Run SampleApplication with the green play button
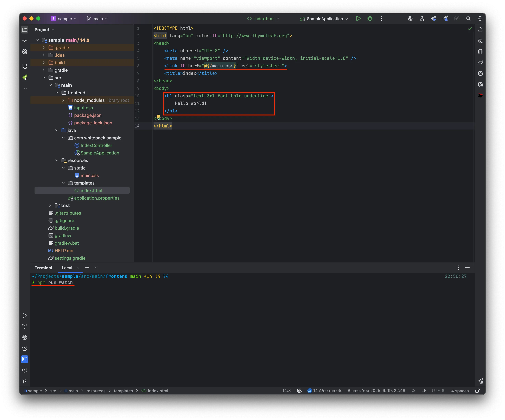Image resolution: width=505 pixels, height=420 pixels. pyautogui.click(x=358, y=18)
